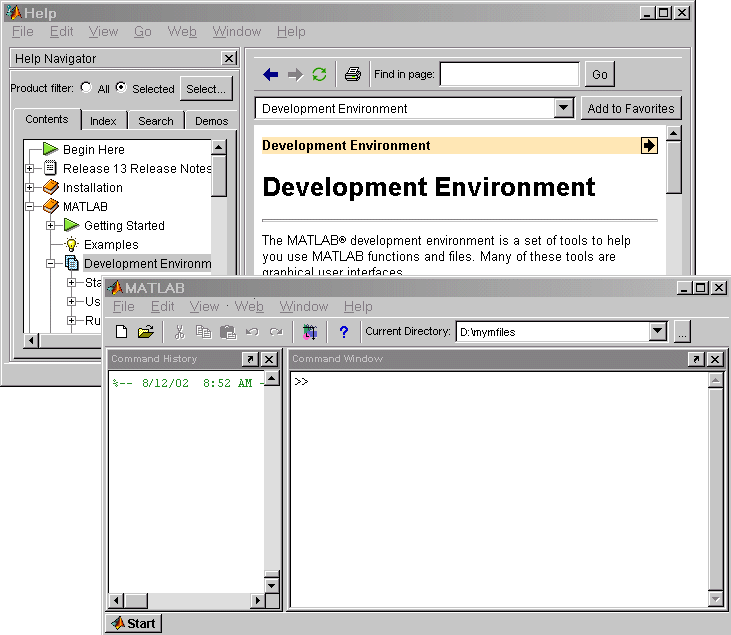Expand the Release 13 Release Notes node
This screenshot has width=731, height=635.
(x=30, y=169)
